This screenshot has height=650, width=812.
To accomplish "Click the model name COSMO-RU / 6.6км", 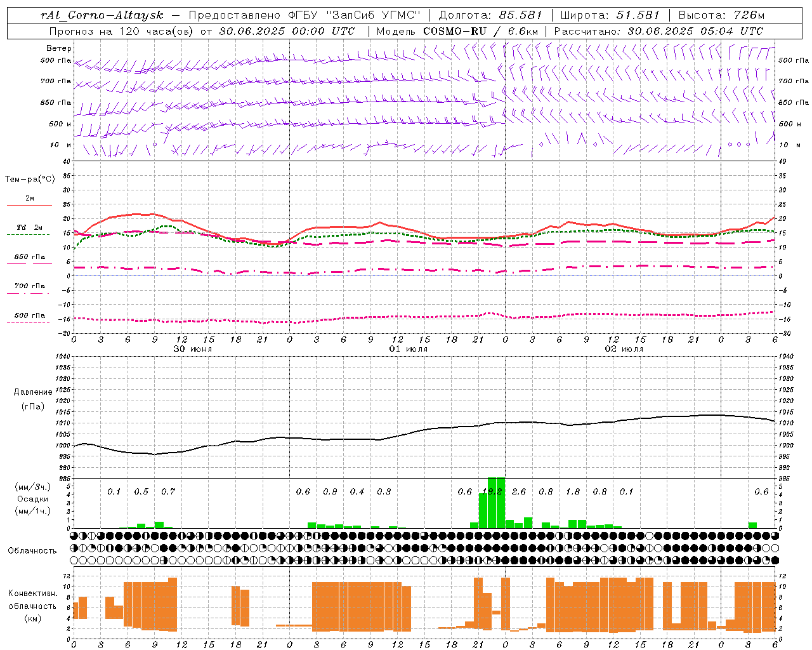I will pos(480,31).
